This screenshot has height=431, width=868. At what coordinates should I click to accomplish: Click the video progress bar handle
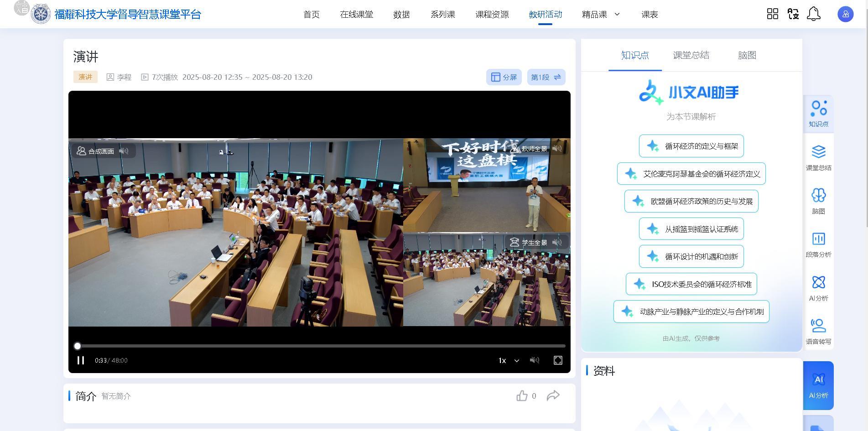78,346
